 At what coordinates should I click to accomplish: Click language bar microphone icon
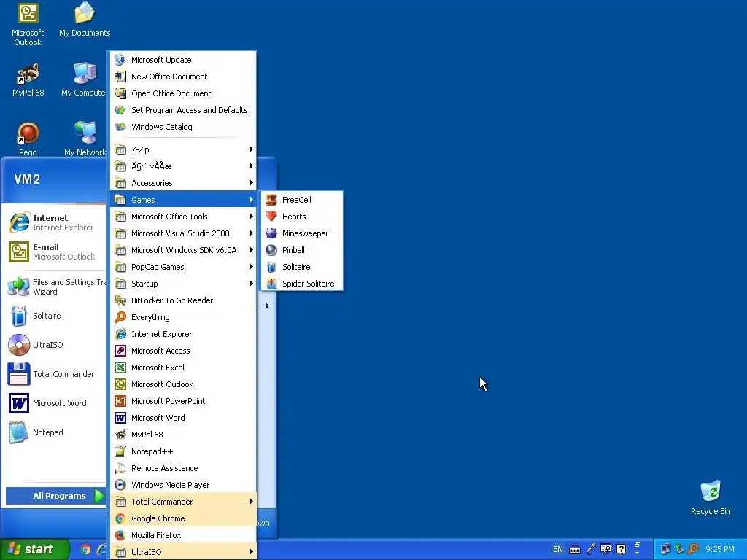[x=591, y=549]
